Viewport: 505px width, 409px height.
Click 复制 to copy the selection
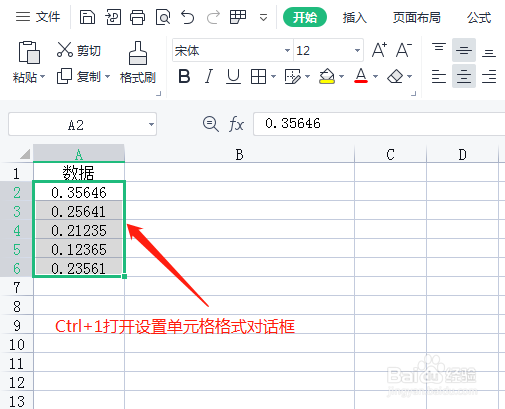[x=79, y=77]
